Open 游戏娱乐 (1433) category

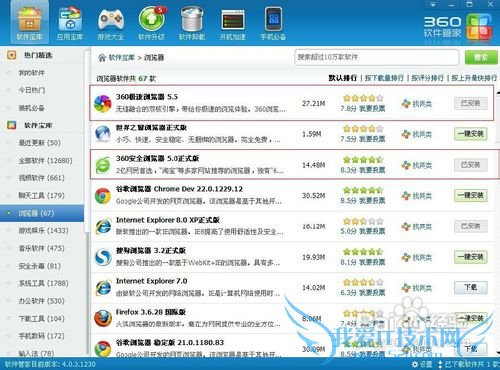pos(43,230)
